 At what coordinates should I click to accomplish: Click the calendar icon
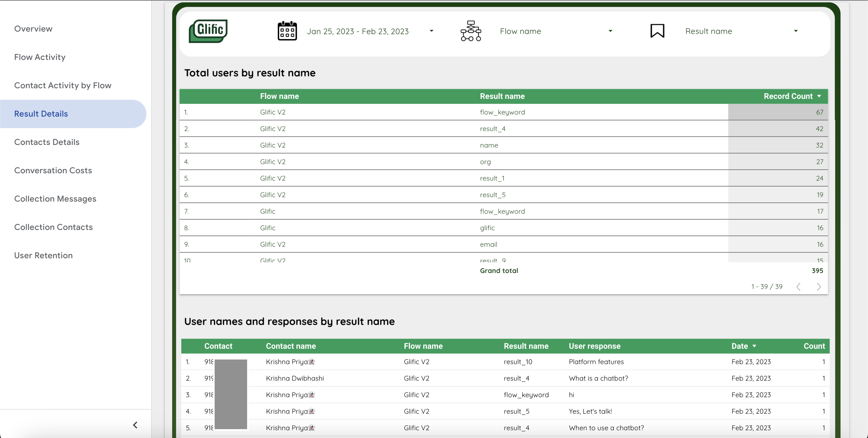pos(287,31)
